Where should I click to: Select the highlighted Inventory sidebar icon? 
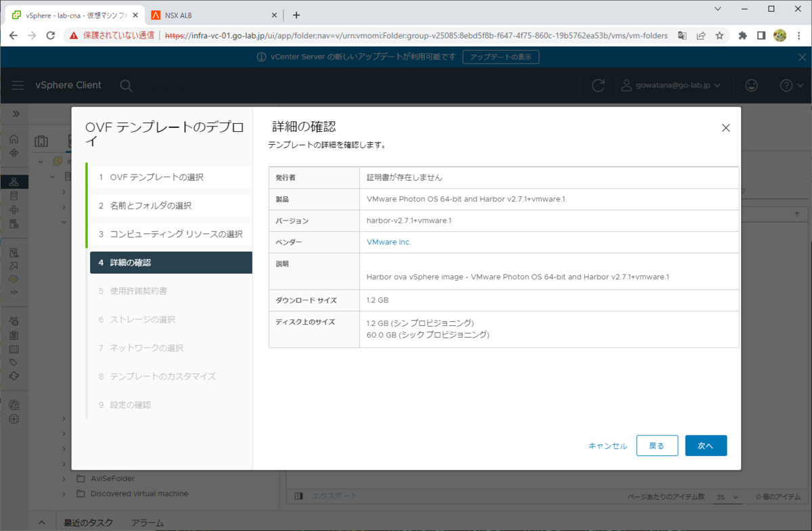(x=14, y=182)
